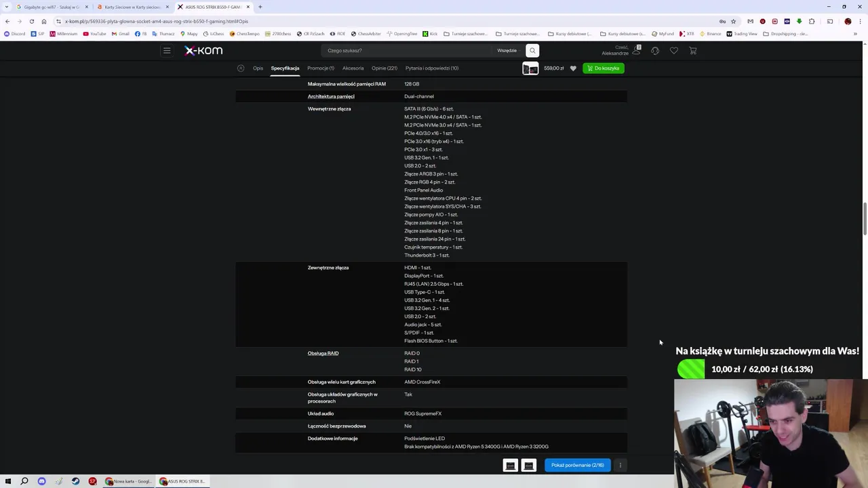The height and width of the screenshot is (488, 868).
Task: Click the Do koszyka button
Action: pyautogui.click(x=604, y=68)
